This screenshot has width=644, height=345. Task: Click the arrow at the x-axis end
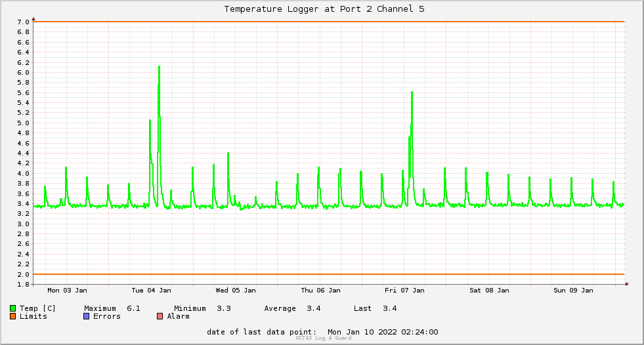pos(627,284)
